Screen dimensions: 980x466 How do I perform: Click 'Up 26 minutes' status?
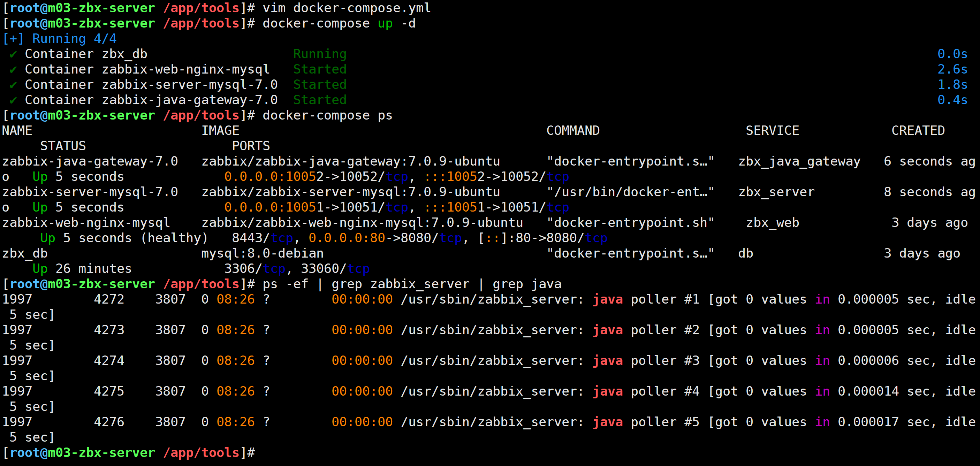(x=82, y=269)
